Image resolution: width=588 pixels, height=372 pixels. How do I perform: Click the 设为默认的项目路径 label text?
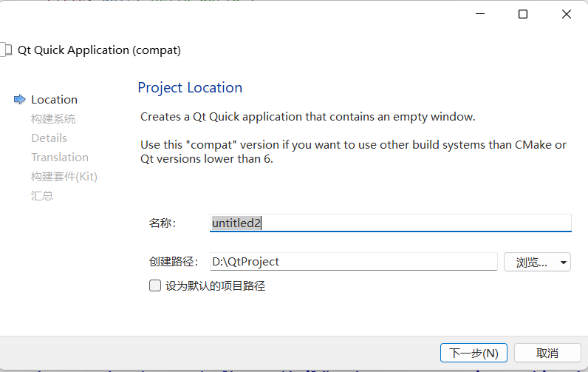[216, 286]
